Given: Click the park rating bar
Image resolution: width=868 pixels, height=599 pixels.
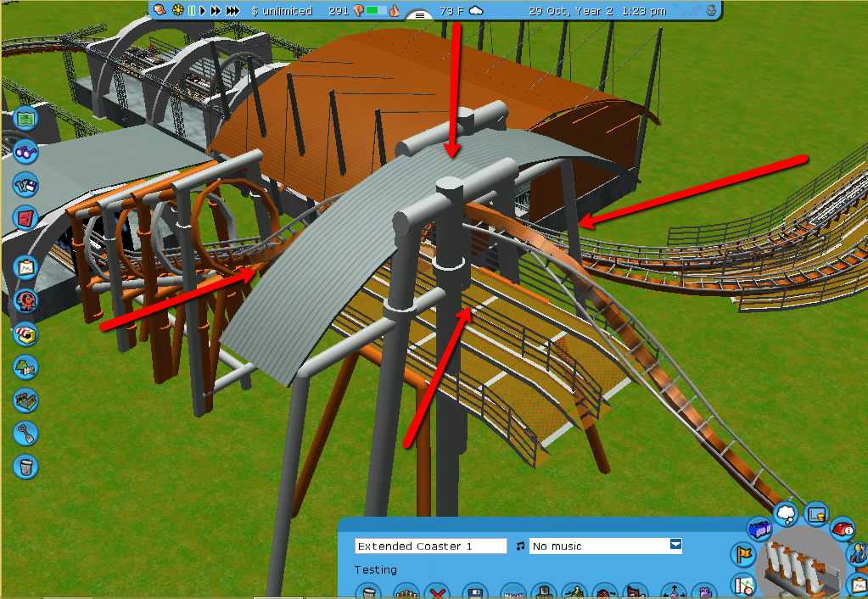Looking at the screenshot, I should point(377,11).
